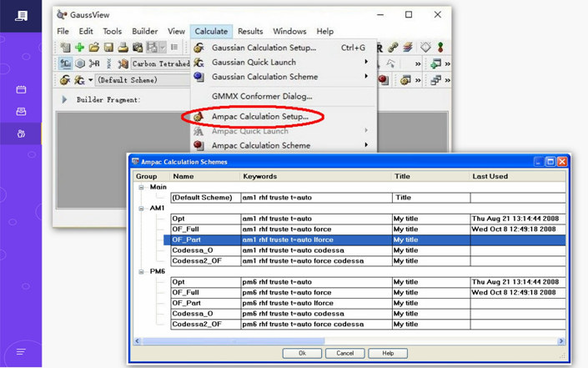Click calendar icon in purple sidebar
The width and height of the screenshot is (588, 368).
pyautogui.click(x=21, y=89)
